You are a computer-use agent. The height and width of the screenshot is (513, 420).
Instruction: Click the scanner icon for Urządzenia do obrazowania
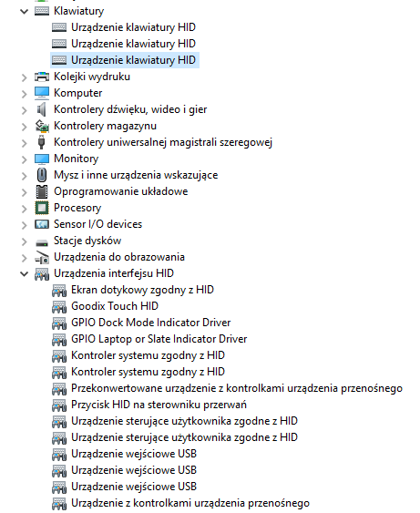(x=42, y=257)
